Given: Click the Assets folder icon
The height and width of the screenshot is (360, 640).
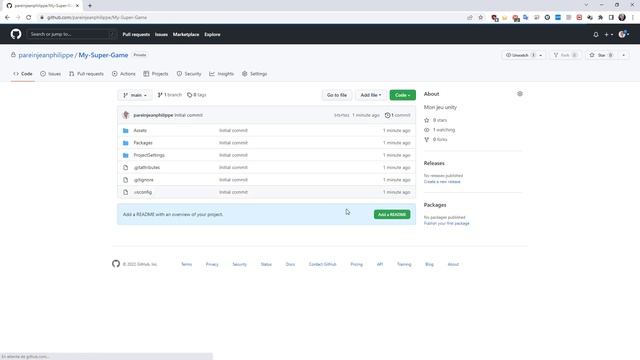Looking at the screenshot, I should 126,131.
